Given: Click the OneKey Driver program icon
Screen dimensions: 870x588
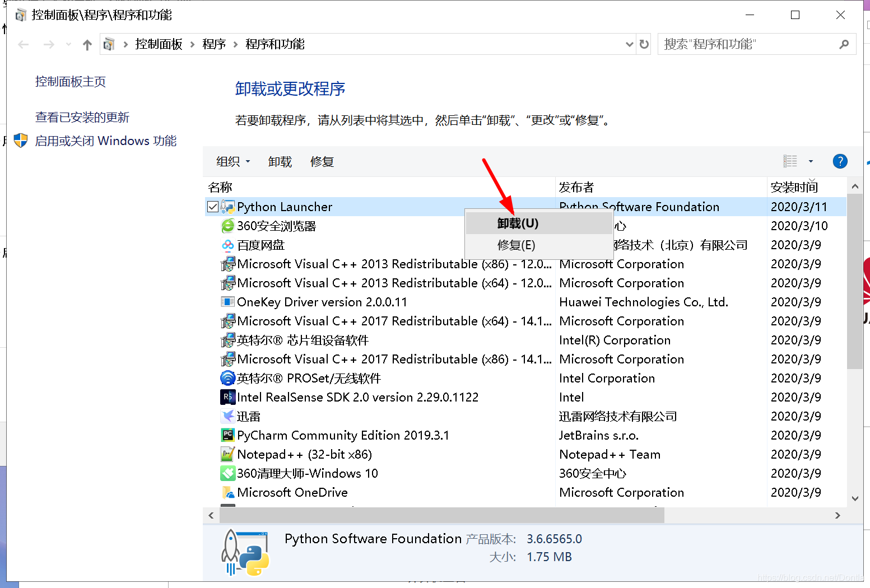Looking at the screenshot, I should tap(227, 302).
